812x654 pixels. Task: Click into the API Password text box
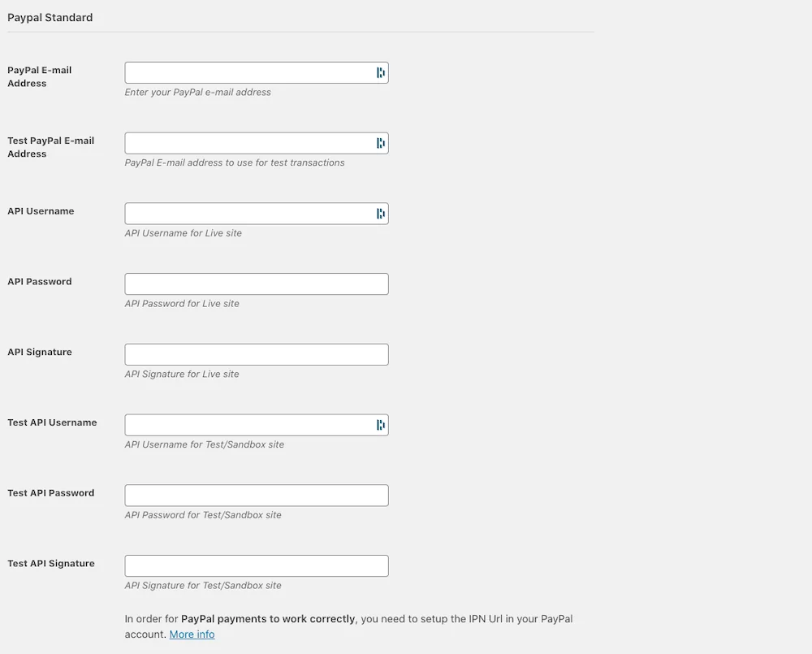(257, 284)
